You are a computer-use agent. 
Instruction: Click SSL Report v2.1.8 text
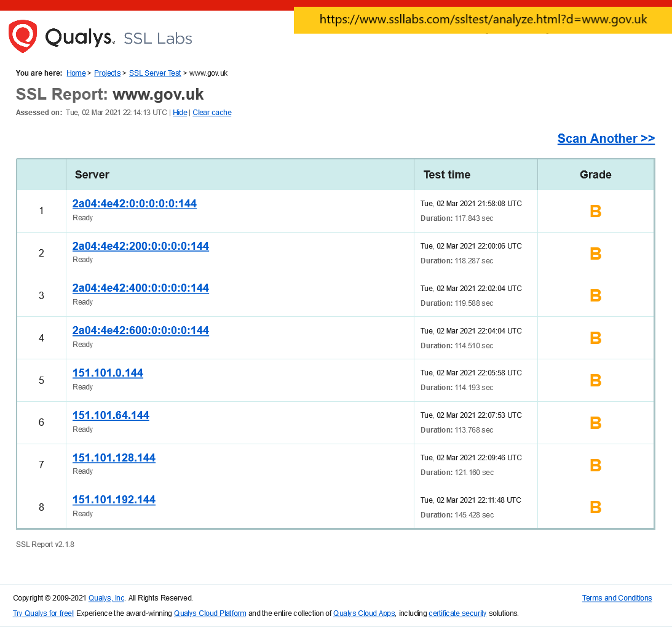[x=45, y=544]
